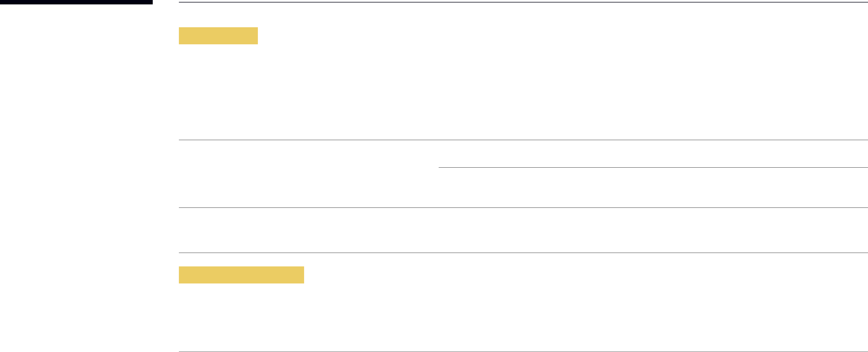This screenshot has height=352, width=868.
Task: Click the divider directly above the longer yellow block
Action: tap(523, 253)
